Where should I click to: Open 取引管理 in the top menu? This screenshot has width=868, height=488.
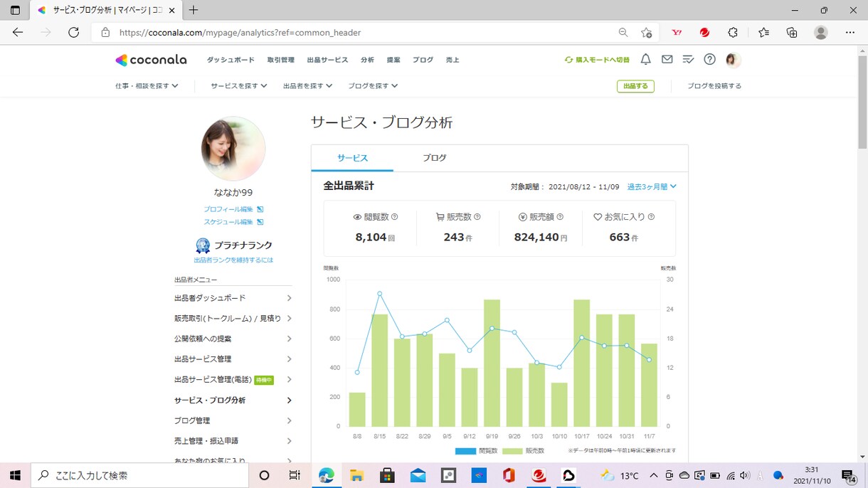pyautogui.click(x=281, y=60)
